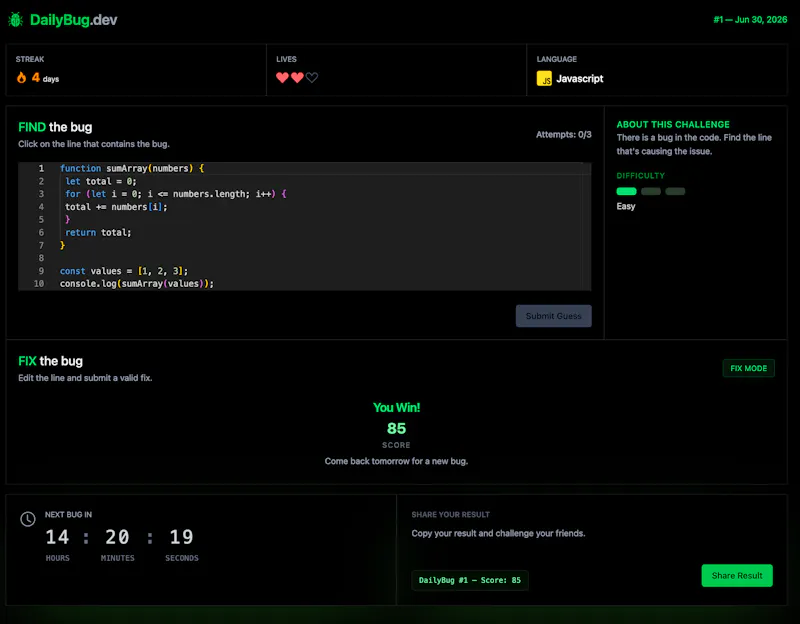Select code line 10 console.log call
800x624 pixels.
click(305, 284)
